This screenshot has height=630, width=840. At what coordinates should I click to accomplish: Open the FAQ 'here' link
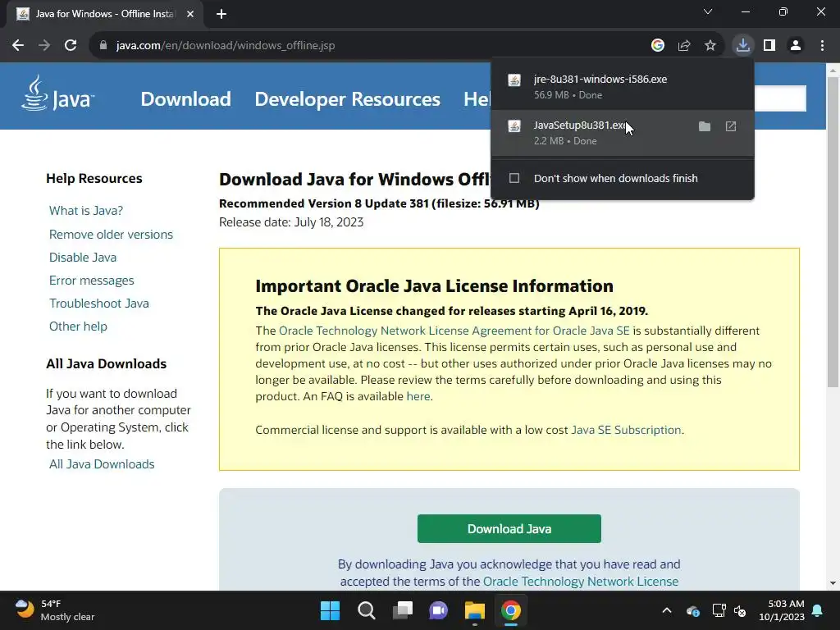tap(418, 396)
